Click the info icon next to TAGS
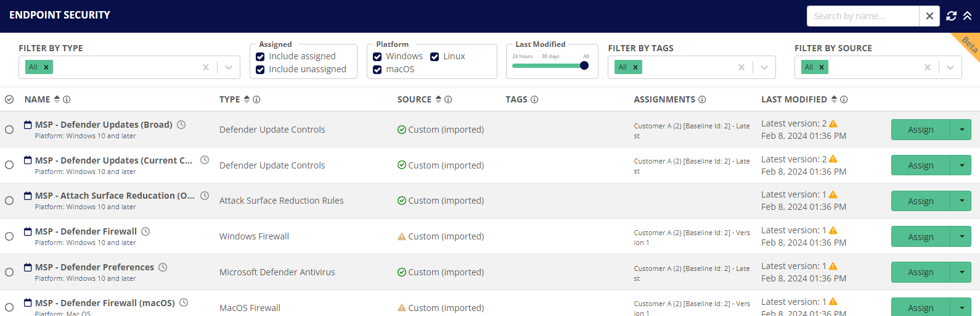Image resolution: width=980 pixels, height=316 pixels. coord(534,99)
